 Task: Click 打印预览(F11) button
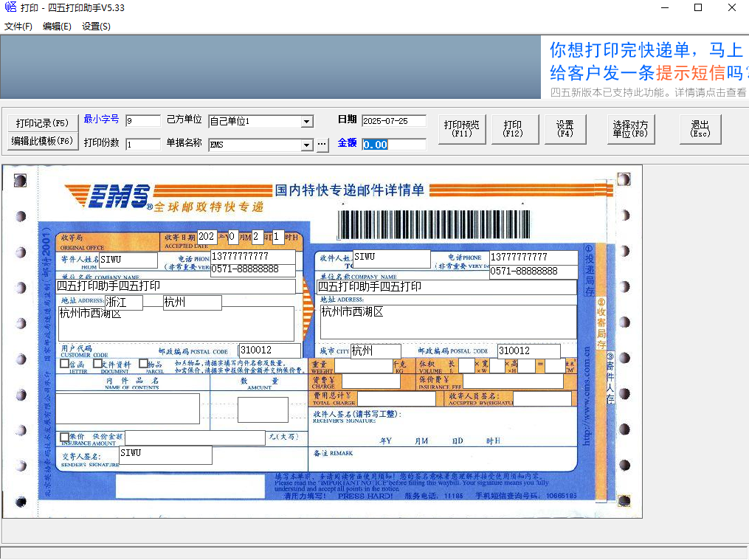461,129
